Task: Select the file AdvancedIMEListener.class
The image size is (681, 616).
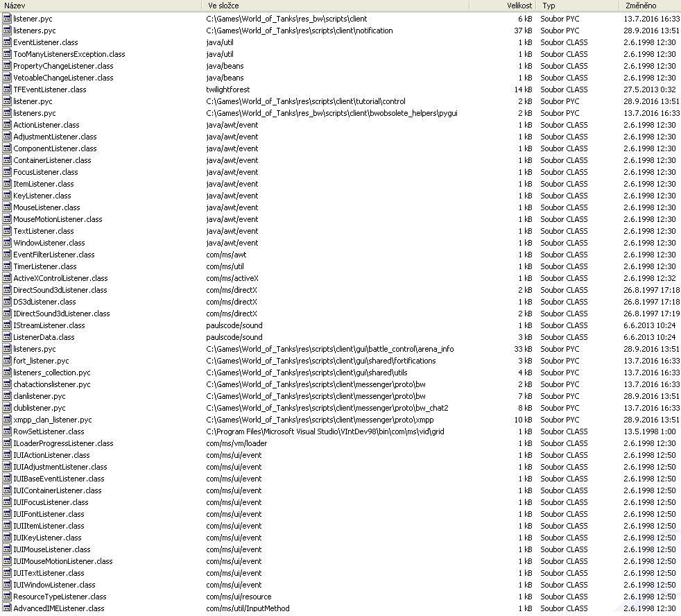Action: (59, 608)
